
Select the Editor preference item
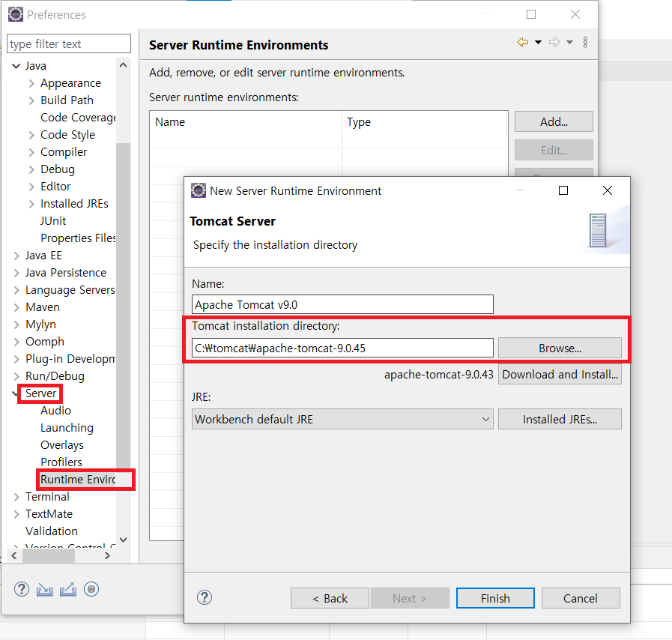click(x=55, y=187)
